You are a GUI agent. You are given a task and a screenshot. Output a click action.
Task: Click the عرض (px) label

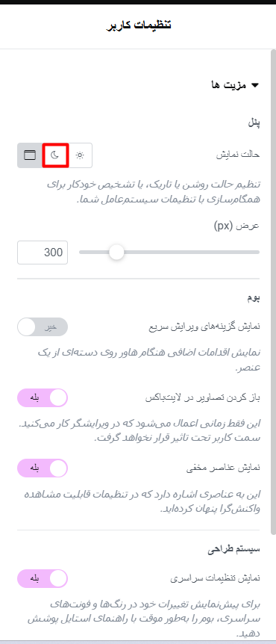pos(237,226)
